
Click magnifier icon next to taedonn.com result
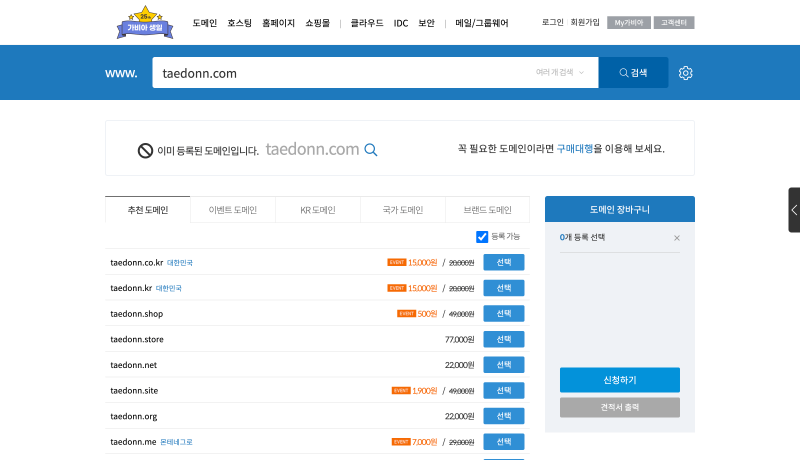(371, 149)
